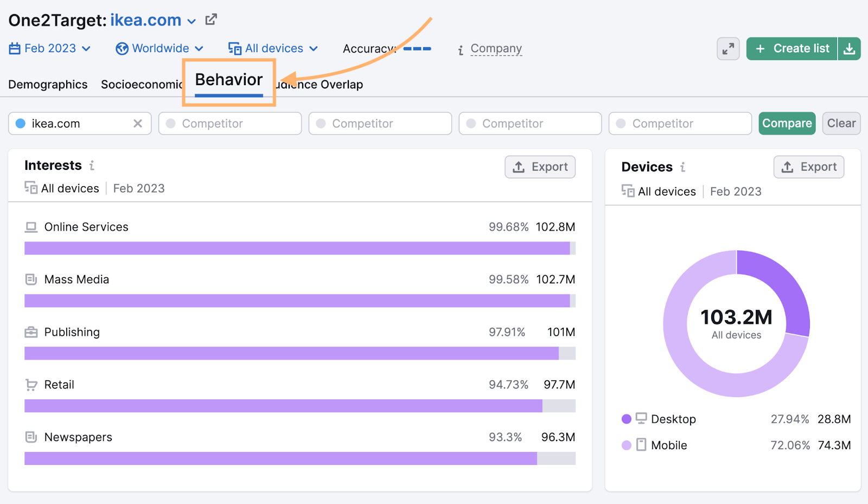Click the green Compare button
This screenshot has width=868, height=504.
point(787,124)
